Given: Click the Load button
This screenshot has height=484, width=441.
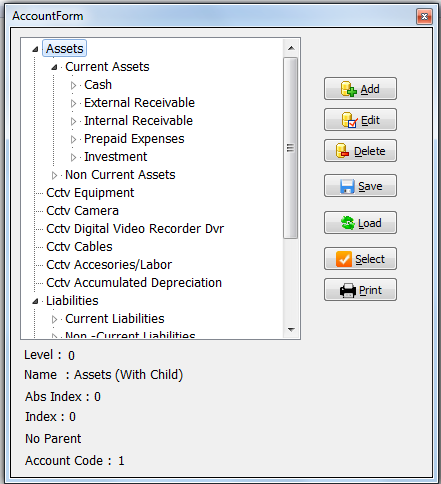Looking at the screenshot, I should tap(360, 223).
